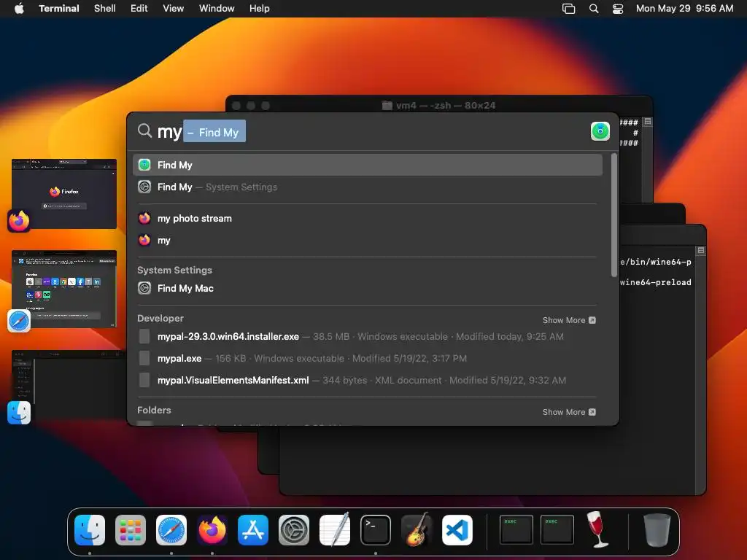Switch to Terminal via Dock icon
747x560 pixels.
point(376,530)
